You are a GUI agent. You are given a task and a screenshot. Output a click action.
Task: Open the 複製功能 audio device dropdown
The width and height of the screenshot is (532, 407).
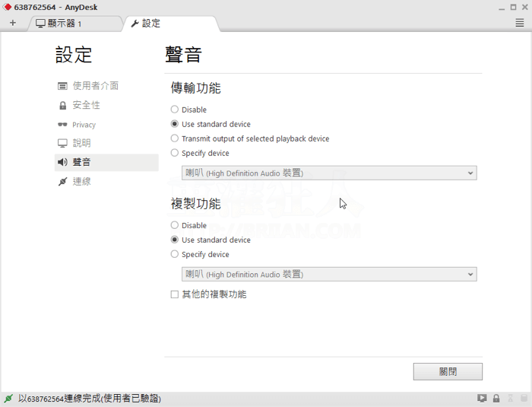[x=329, y=274]
